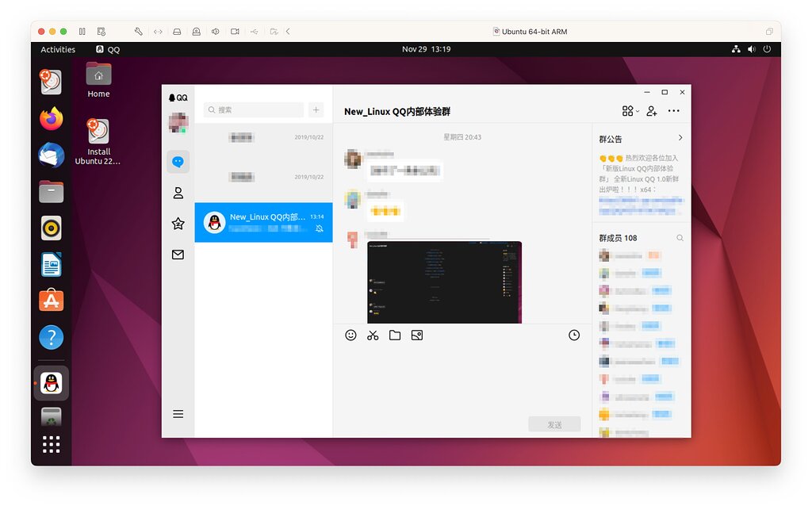This screenshot has height=506, width=812.
Task: Open the Activities menu
Action: (57, 48)
